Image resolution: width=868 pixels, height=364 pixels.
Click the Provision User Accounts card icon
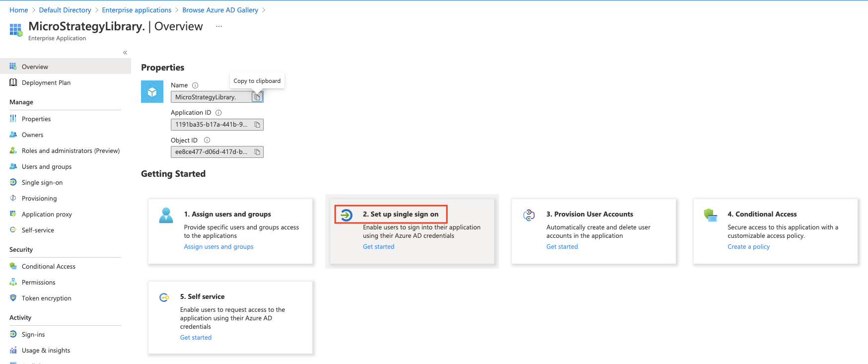point(529,215)
